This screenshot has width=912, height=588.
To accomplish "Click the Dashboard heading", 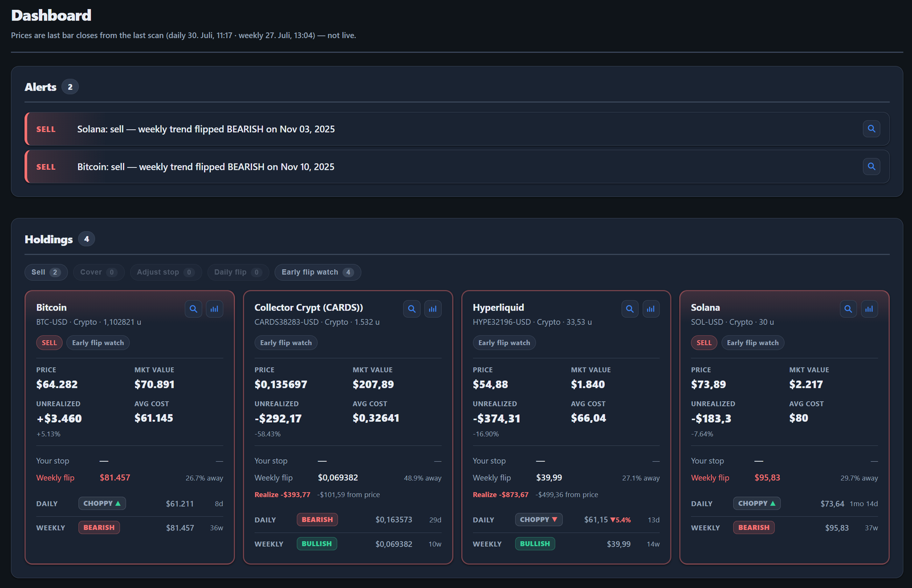I will (51, 15).
